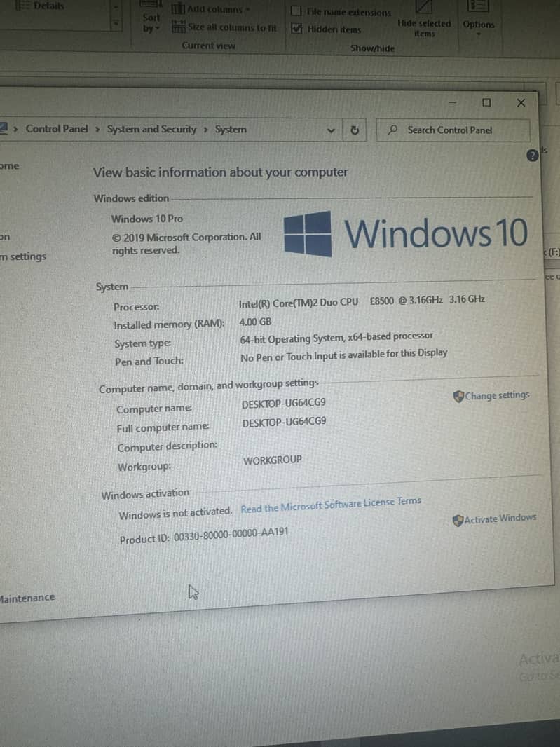Select System and Security breadcrumb
This screenshot has width=560, height=747.
pos(151,129)
